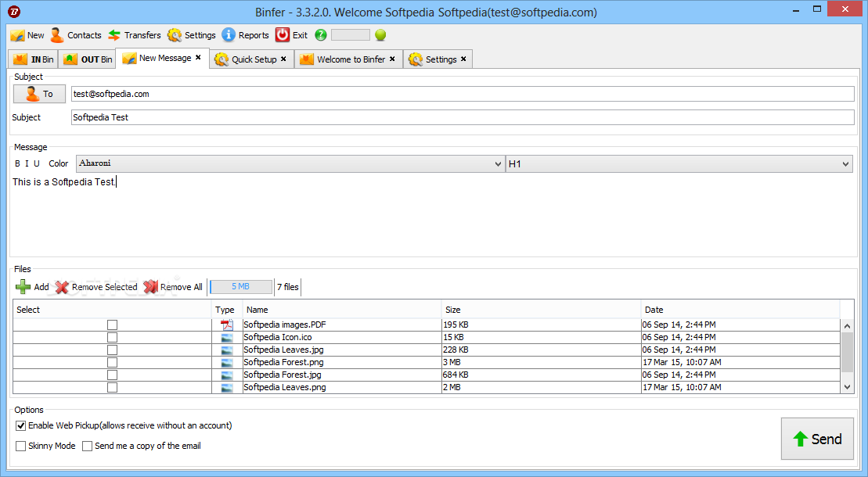Select checkbox for Softpedia Leaves.png
The image size is (868, 477).
[x=113, y=387]
